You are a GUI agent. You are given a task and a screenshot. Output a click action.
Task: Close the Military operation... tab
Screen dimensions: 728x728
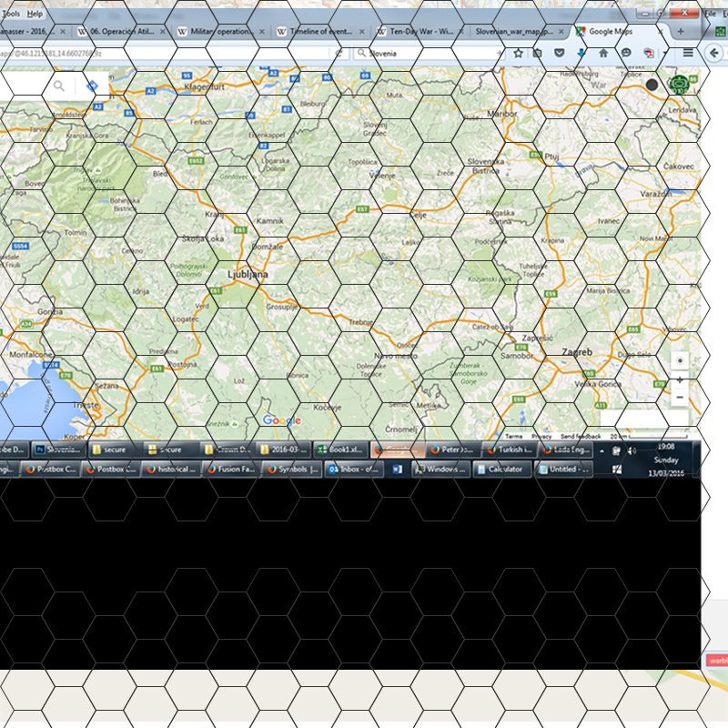(262, 32)
